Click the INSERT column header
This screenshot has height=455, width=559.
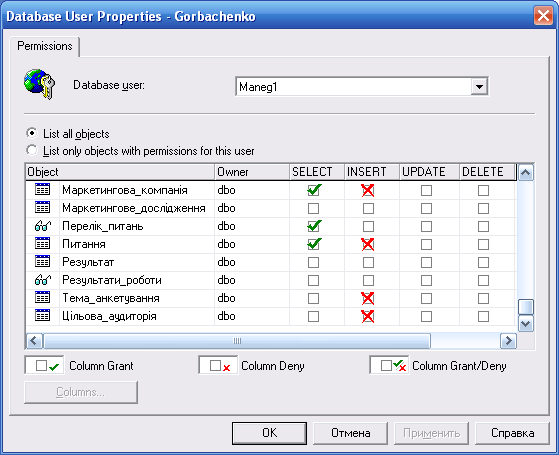click(x=372, y=172)
